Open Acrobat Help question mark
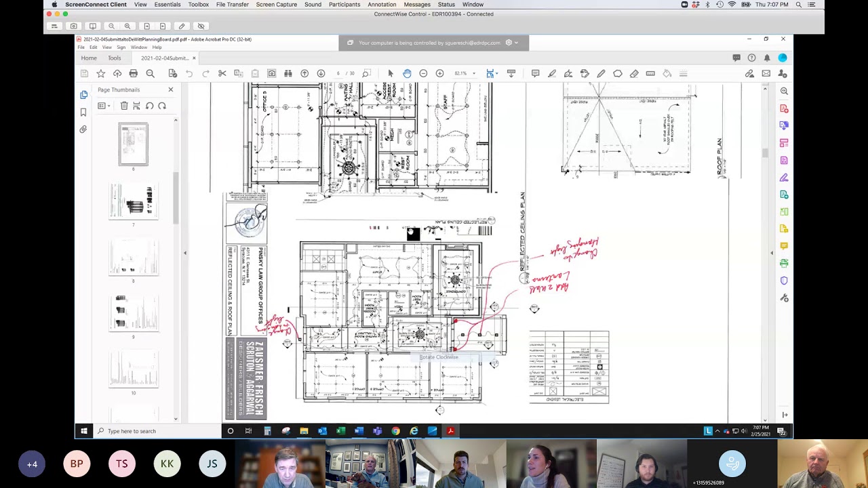 click(751, 58)
